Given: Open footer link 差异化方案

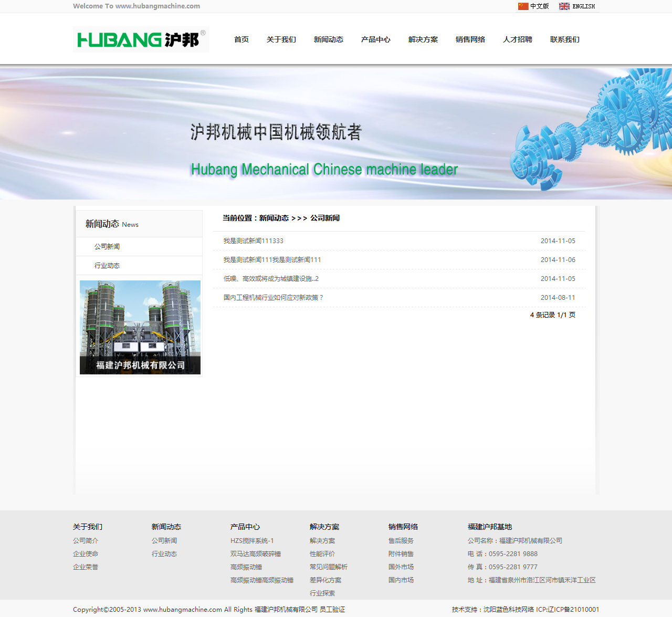Looking at the screenshot, I should tap(325, 580).
